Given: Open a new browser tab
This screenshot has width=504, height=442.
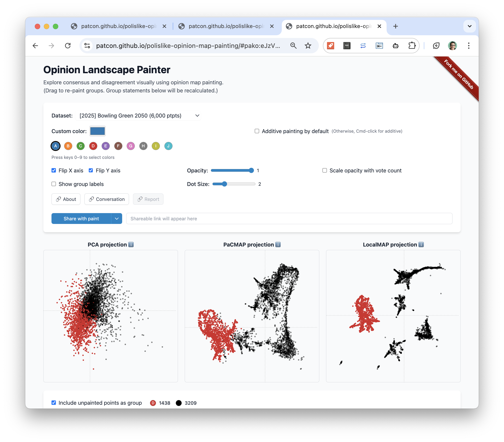Looking at the screenshot, I should 396,26.
